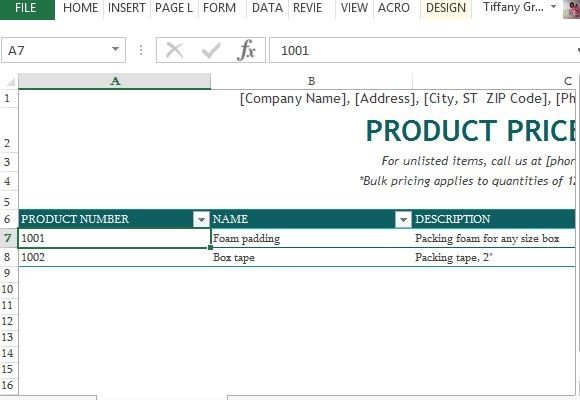Click the user profile picture

[x=571, y=9]
